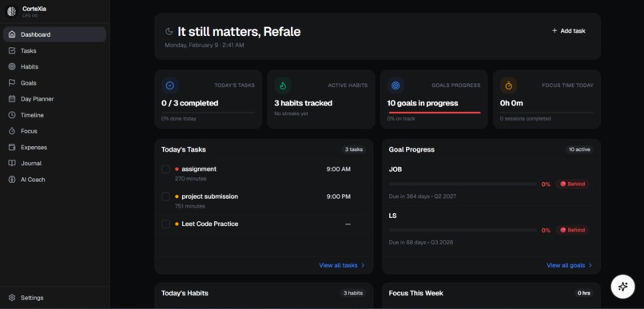Click the Goals flag icon in sidebar

(x=12, y=82)
